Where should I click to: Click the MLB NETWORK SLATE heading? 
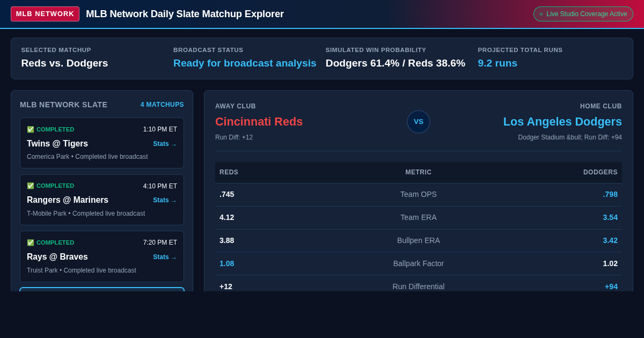(64, 105)
